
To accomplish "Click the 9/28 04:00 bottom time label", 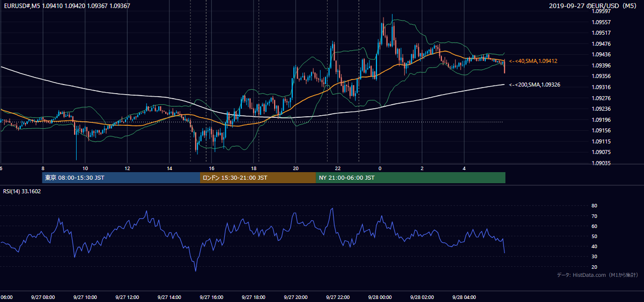I will 464,297.
